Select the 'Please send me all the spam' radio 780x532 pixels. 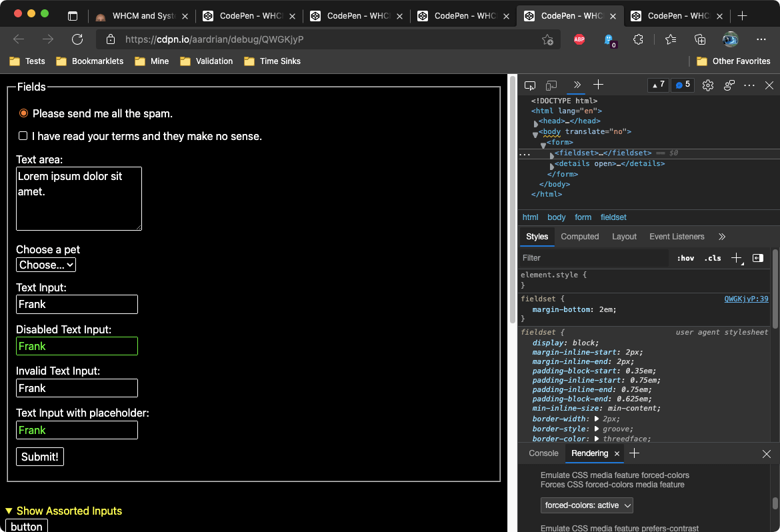[23, 113]
